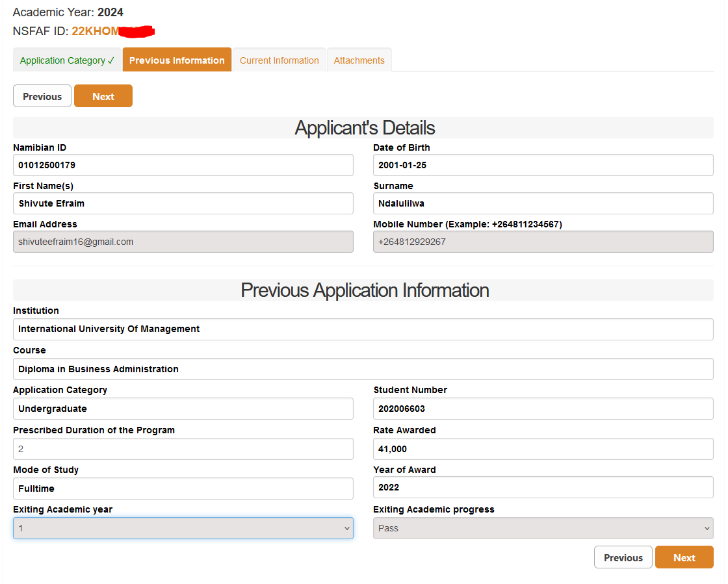Click the Student Number field
Screen dimensions: 728x584
[x=543, y=409]
